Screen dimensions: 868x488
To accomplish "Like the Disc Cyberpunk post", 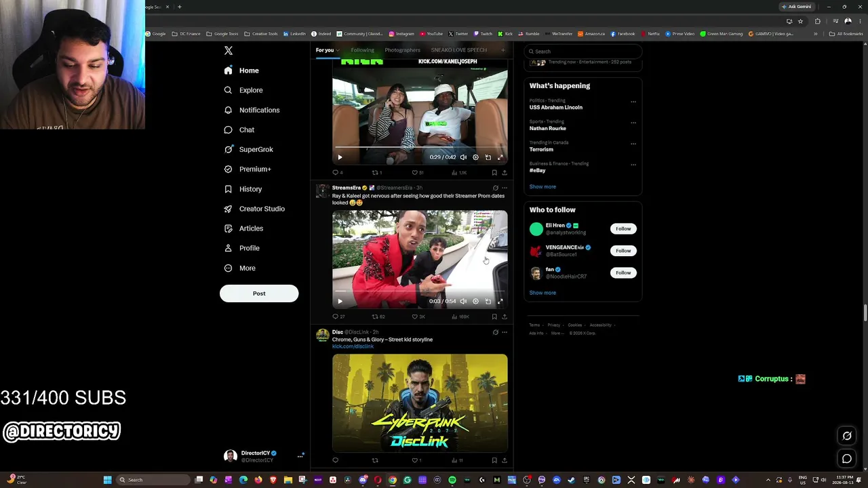I will (415, 460).
